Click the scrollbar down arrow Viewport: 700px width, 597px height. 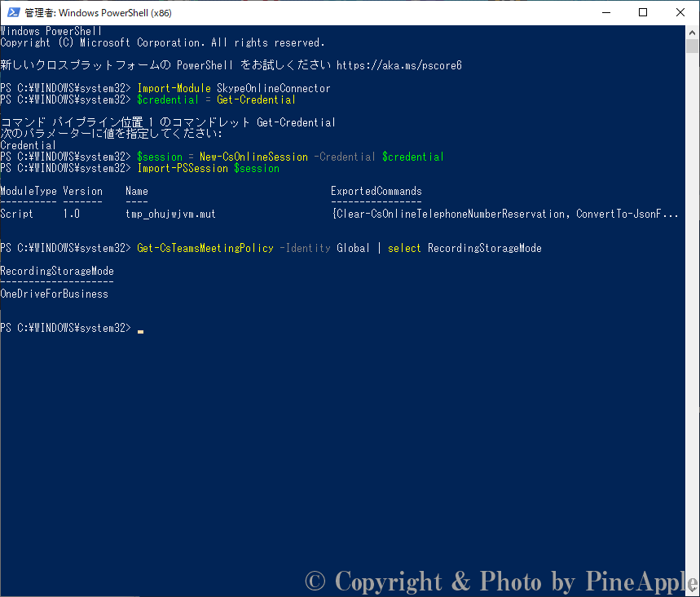(692, 590)
